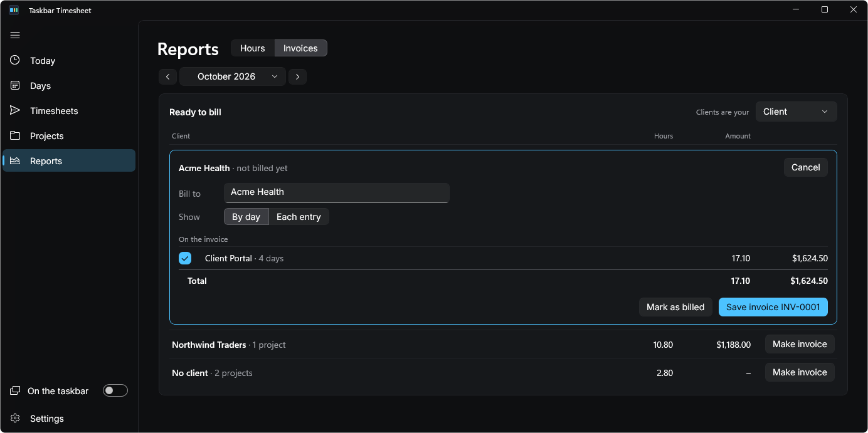Minimize the Taskbar Timesheet window

click(x=796, y=9)
